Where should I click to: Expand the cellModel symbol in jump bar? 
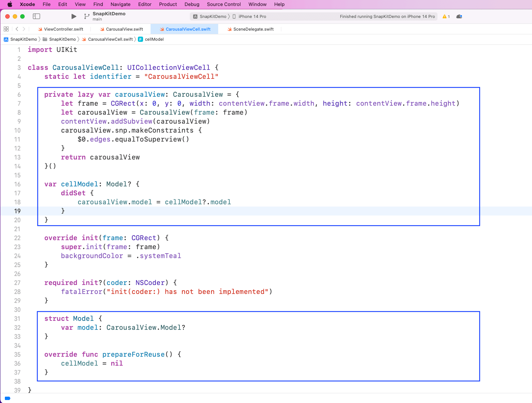click(154, 39)
